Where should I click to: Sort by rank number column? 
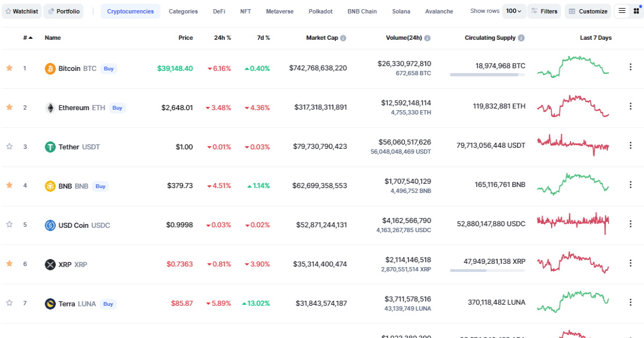click(27, 38)
